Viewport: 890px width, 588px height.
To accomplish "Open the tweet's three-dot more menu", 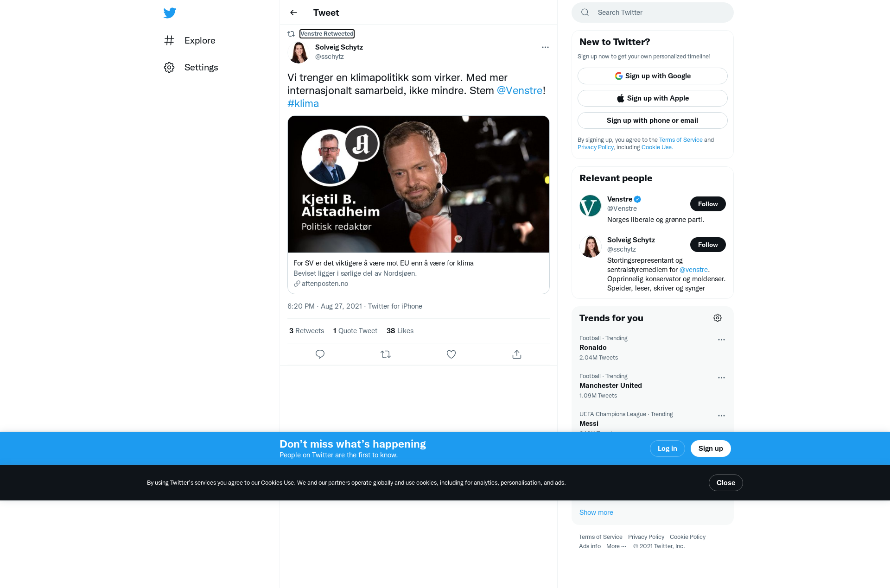I will pos(545,47).
